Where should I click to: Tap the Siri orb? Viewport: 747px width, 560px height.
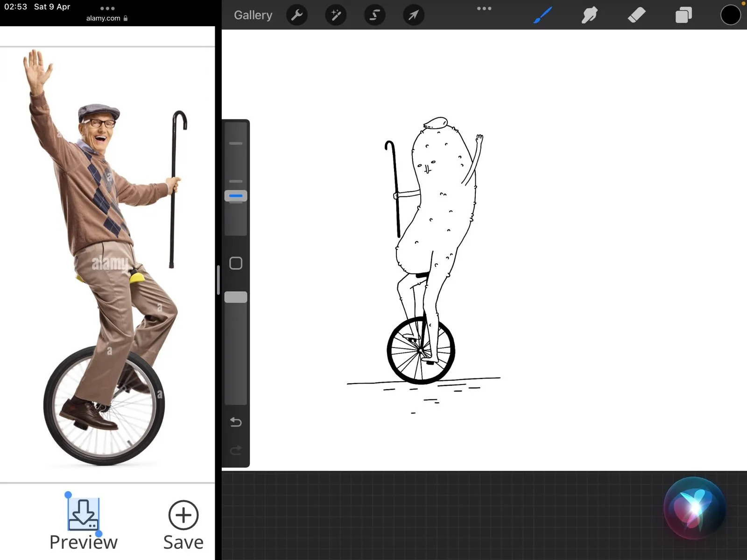694,508
